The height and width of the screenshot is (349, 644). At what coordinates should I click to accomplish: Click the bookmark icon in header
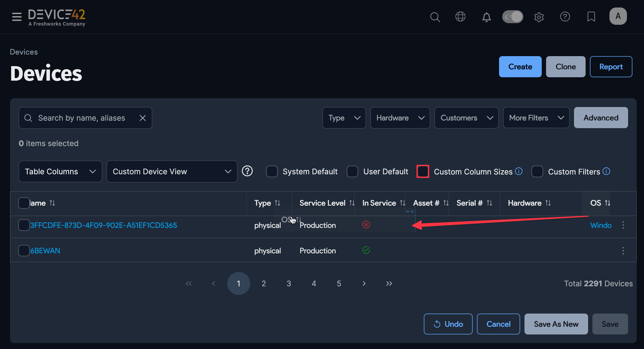point(591,17)
